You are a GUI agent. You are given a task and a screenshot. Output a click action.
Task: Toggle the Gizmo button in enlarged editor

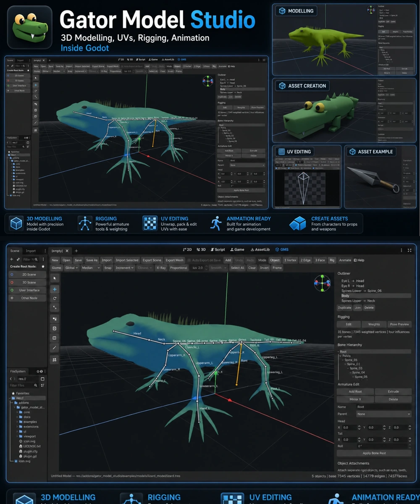click(56, 268)
